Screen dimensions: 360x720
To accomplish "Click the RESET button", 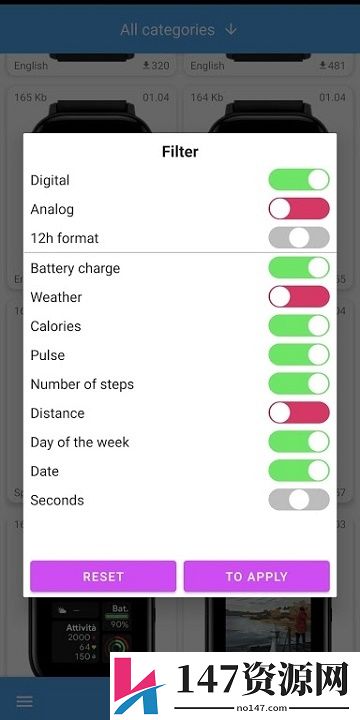I will coord(103,576).
